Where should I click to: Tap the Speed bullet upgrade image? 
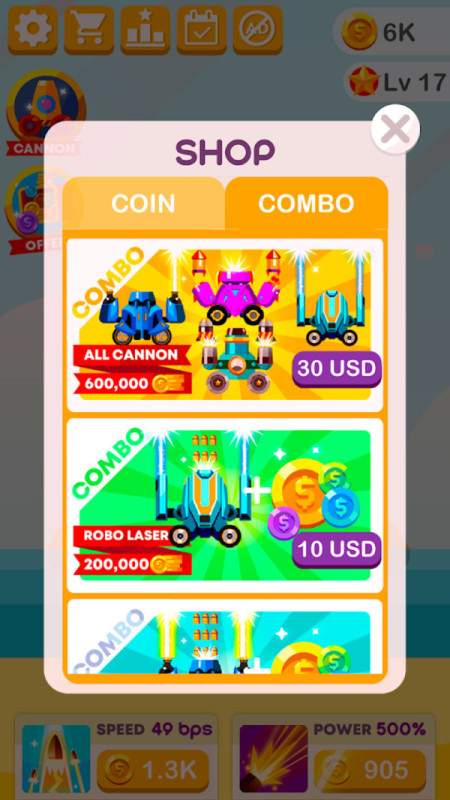(57, 759)
